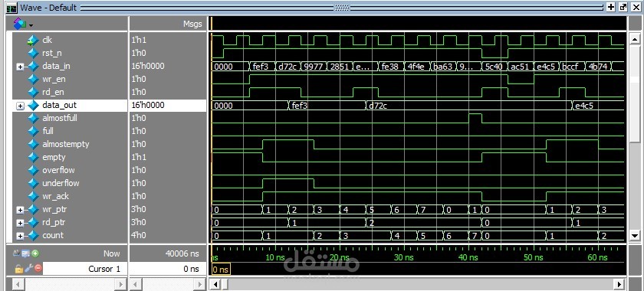
Task: Click the vertical scrollbar up arrow
Action: point(635,40)
